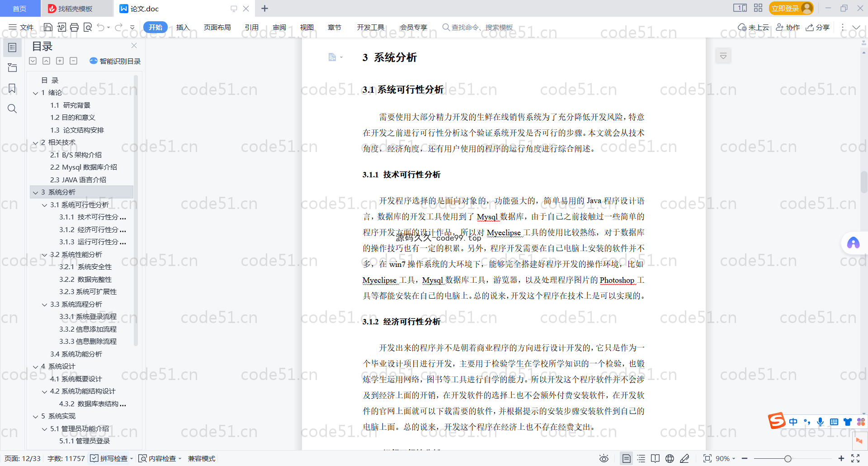Jump to '2.2 Mysql 数据库介绍' in outline
This screenshot has width=868, height=466.
[83, 167]
